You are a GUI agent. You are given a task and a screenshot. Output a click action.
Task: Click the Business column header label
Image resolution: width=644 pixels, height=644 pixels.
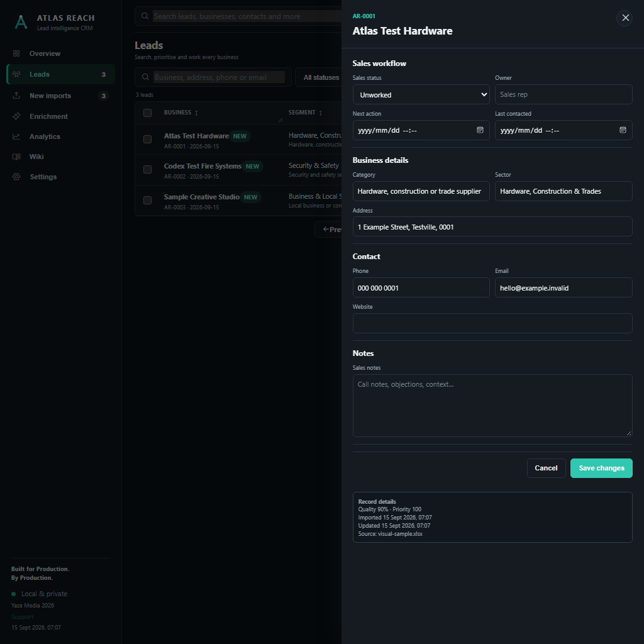[178, 113]
